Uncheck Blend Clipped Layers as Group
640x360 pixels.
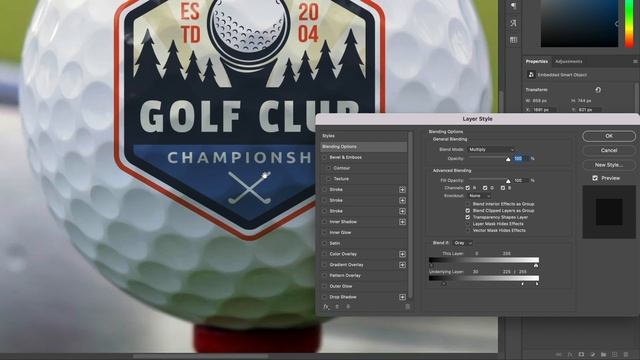(468, 211)
